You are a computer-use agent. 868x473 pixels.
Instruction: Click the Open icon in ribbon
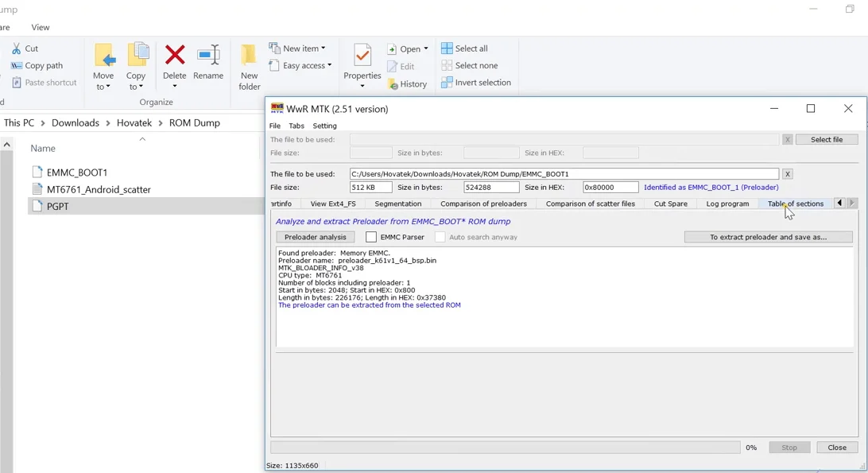(392, 49)
